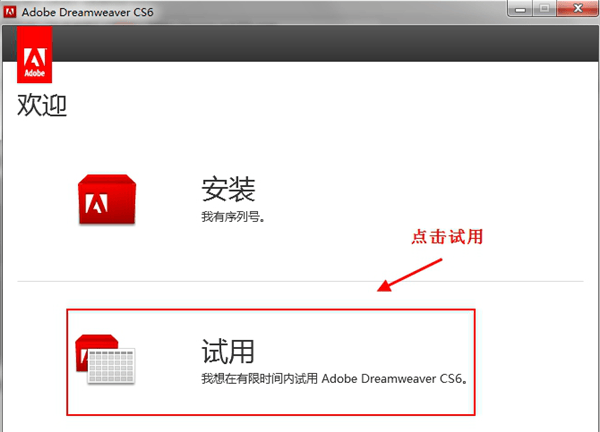Click the disabled maximize window button
Viewport: 600px width, 432px height.
pos(545,8)
